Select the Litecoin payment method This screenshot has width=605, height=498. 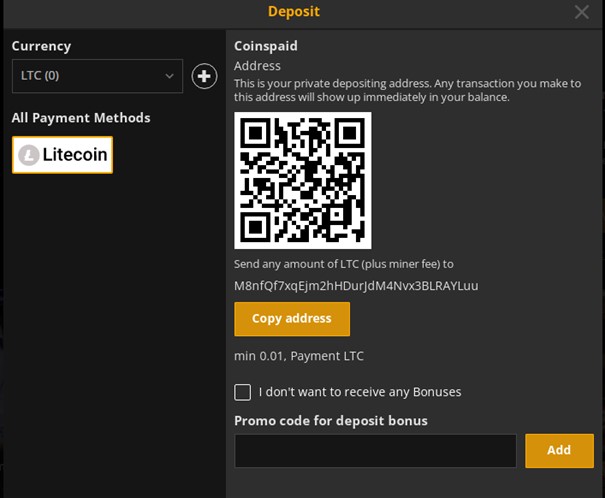(x=63, y=155)
